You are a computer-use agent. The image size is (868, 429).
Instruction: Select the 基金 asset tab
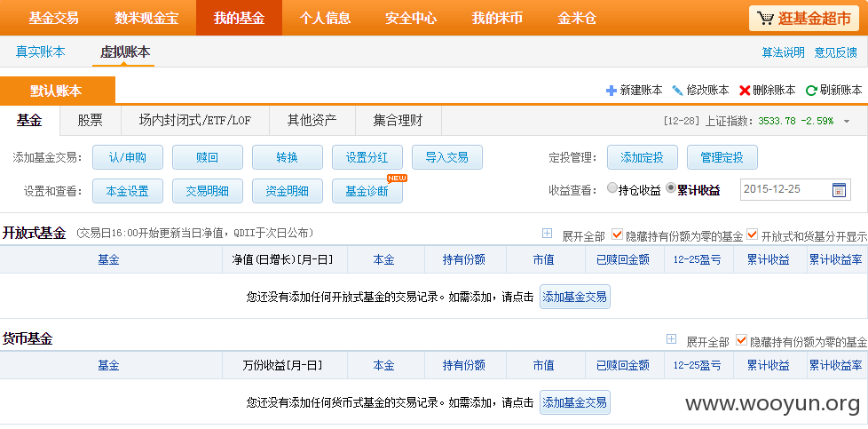(29, 120)
